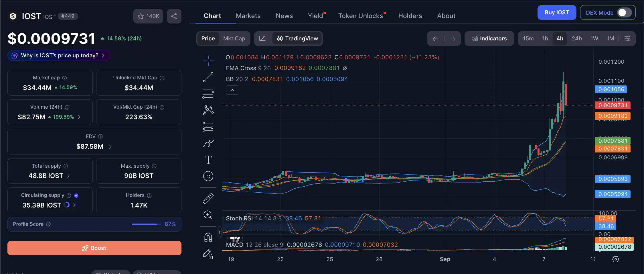
Task: Show info for Holders
Action: click(149, 195)
